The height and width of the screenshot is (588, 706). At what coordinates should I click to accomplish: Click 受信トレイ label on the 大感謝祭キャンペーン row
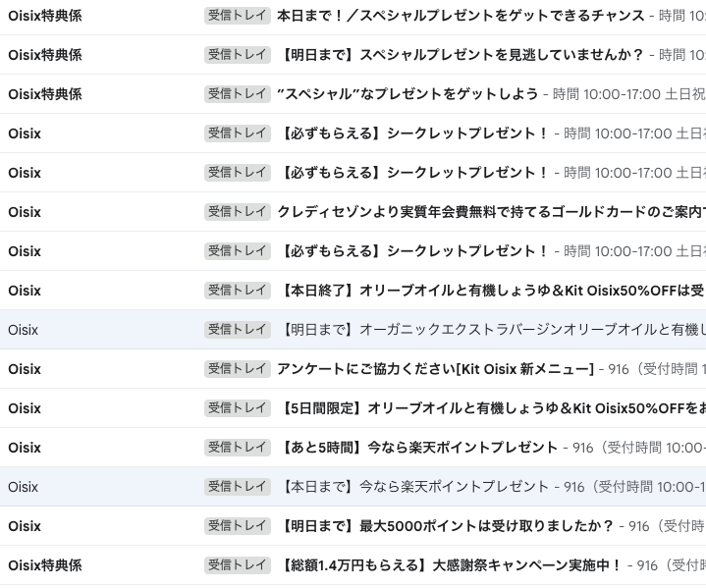point(238,565)
